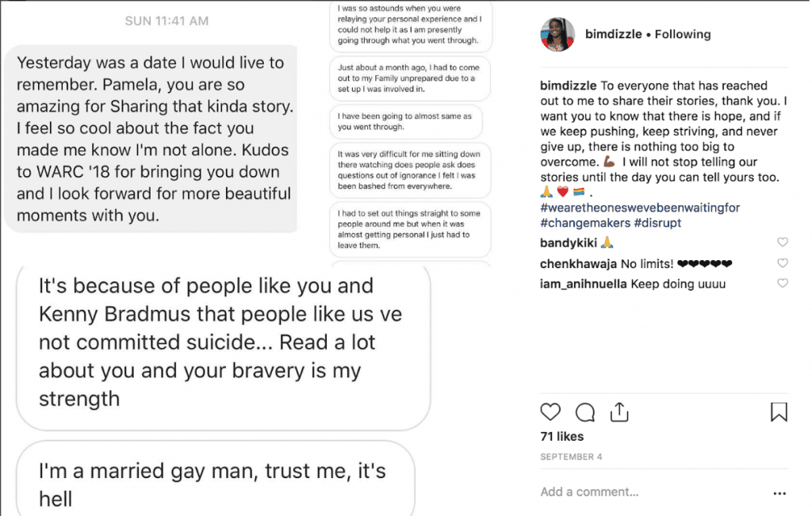
Task: Share the post using the upload arrow icon
Action: 619,412
